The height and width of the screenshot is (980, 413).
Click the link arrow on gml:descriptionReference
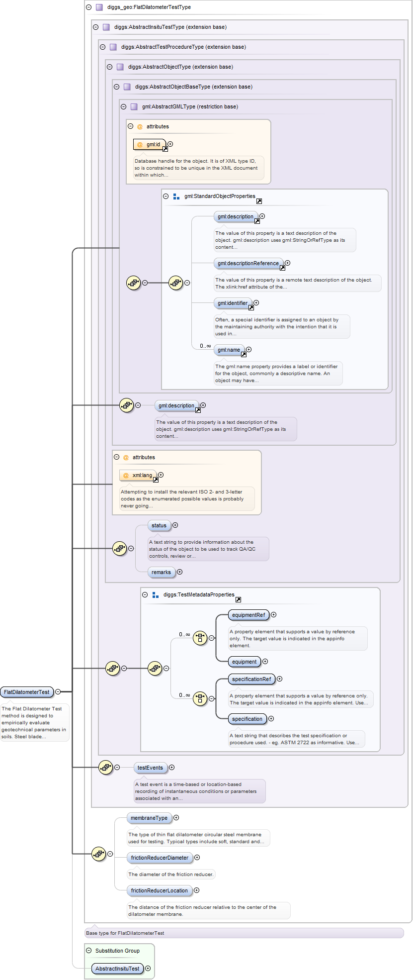click(282, 268)
